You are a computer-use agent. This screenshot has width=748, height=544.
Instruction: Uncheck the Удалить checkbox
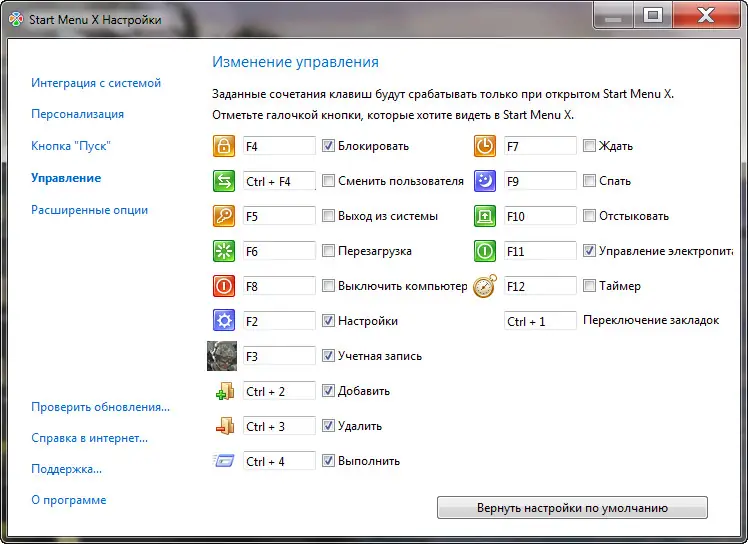(x=328, y=426)
